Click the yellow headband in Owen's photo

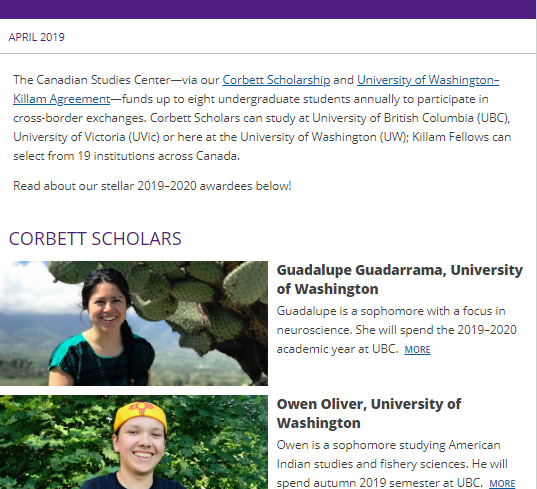[x=140, y=414]
